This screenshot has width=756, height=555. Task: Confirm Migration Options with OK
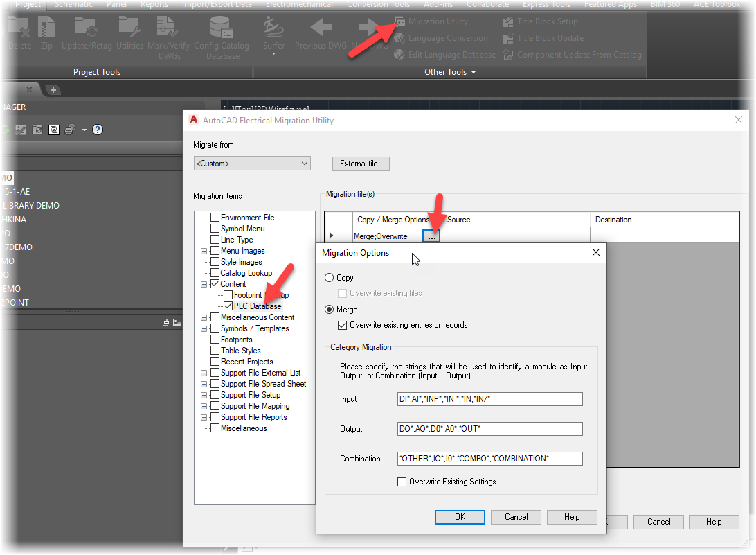[x=459, y=517]
